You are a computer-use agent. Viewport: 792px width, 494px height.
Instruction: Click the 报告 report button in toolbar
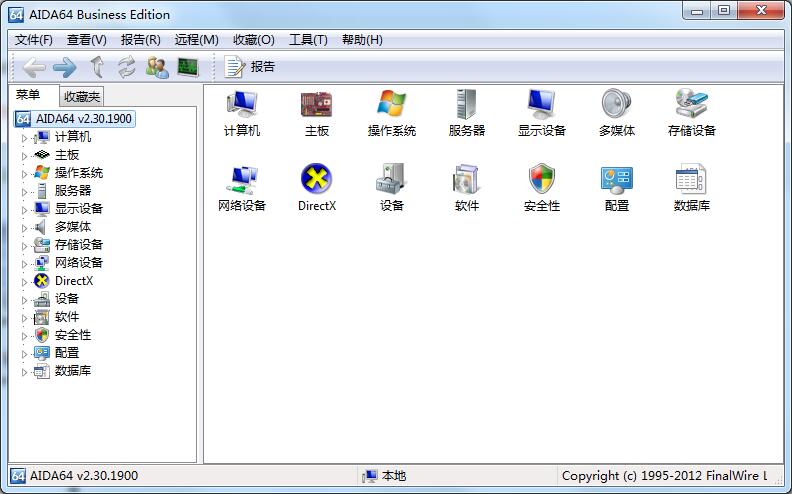249,67
